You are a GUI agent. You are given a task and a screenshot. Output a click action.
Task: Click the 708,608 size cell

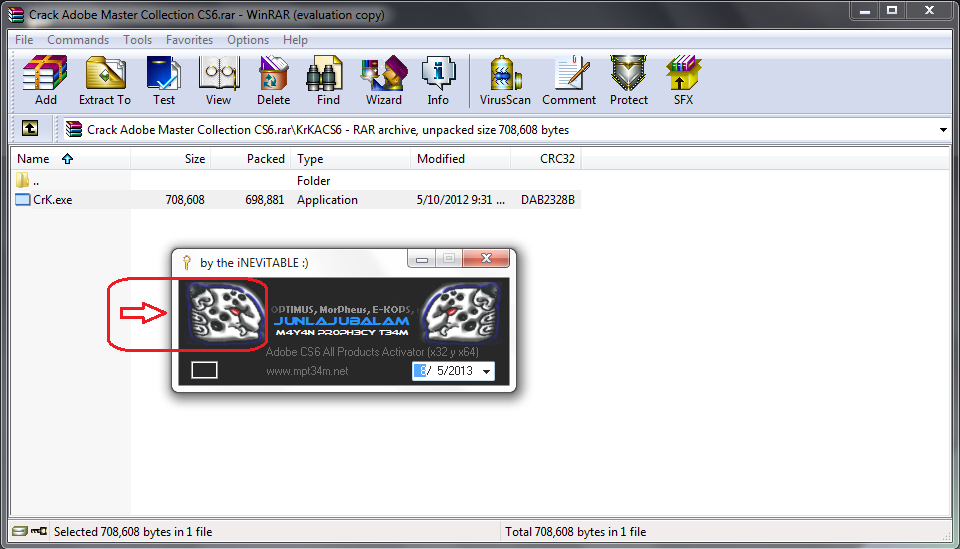[185, 200]
